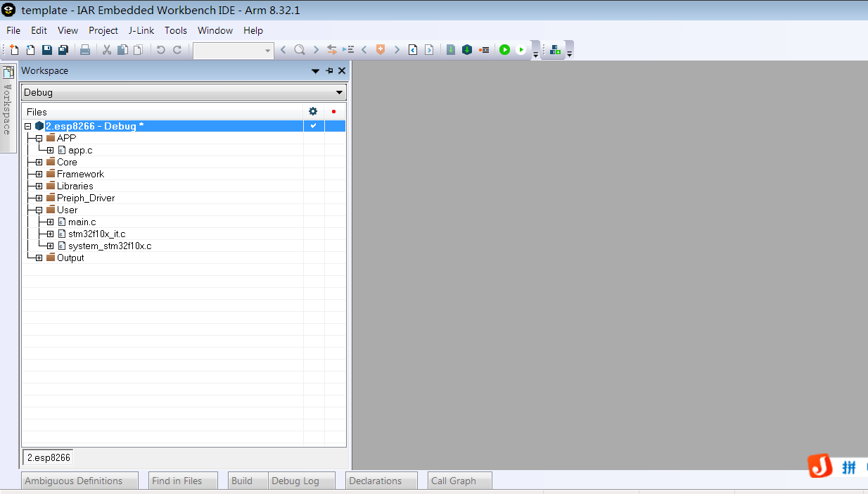Pin the Workspace panel with pushpin icon
The height and width of the screenshot is (494, 868).
329,71
